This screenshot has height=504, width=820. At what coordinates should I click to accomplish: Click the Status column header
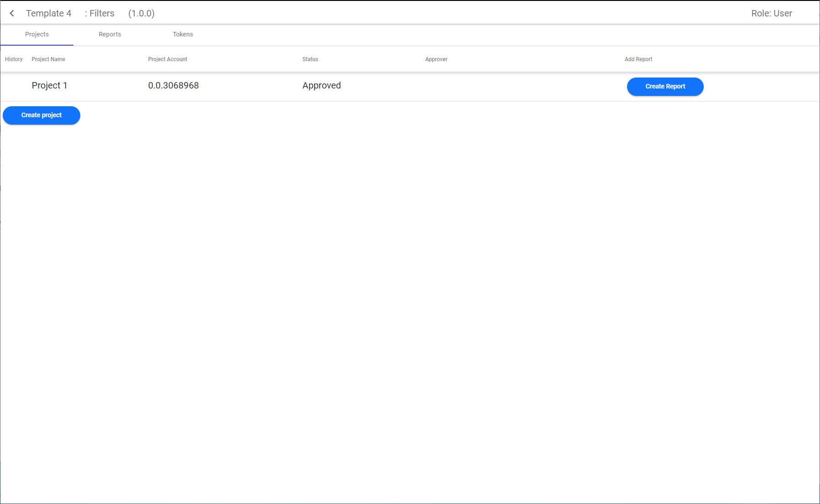pyautogui.click(x=310, y=59)
